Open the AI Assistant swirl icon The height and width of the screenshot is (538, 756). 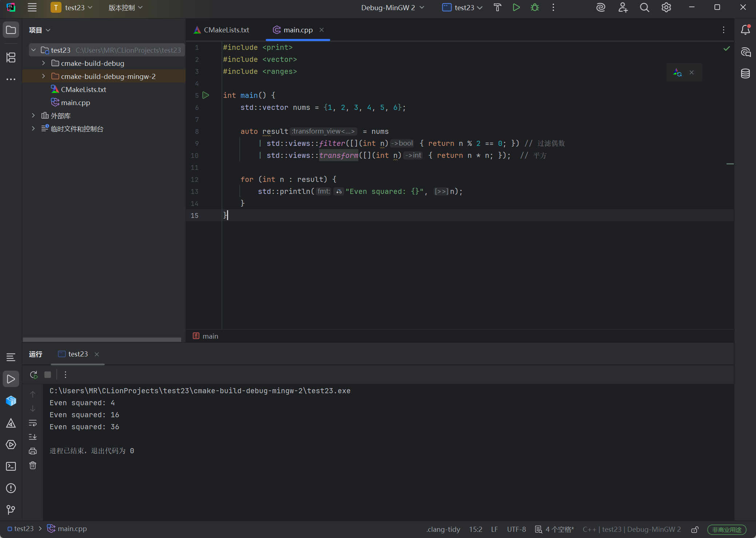601,8
